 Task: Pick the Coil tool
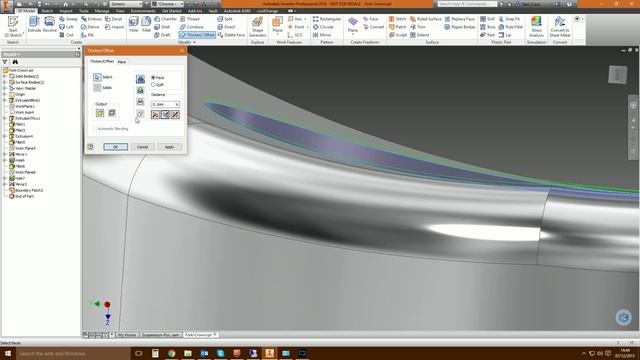(x=67, y=35)
